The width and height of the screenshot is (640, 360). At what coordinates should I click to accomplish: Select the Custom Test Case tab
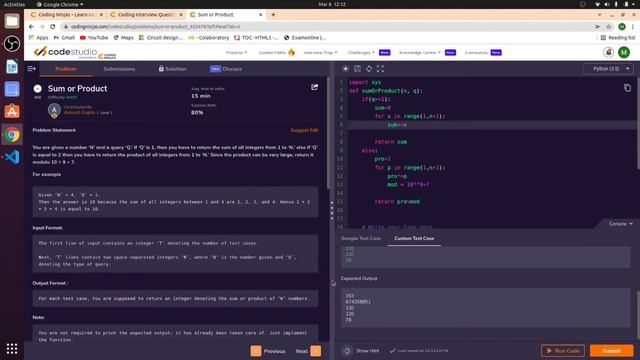[414, 238]
